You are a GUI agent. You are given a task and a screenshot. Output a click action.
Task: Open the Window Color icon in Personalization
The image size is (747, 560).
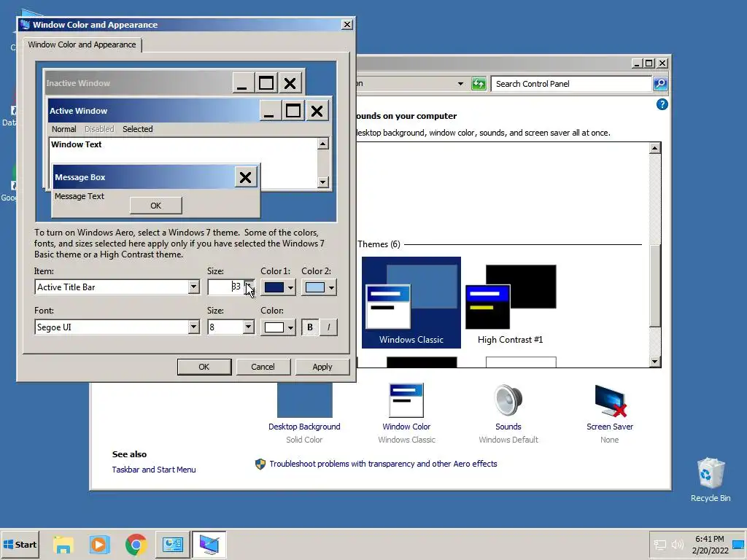406,400
